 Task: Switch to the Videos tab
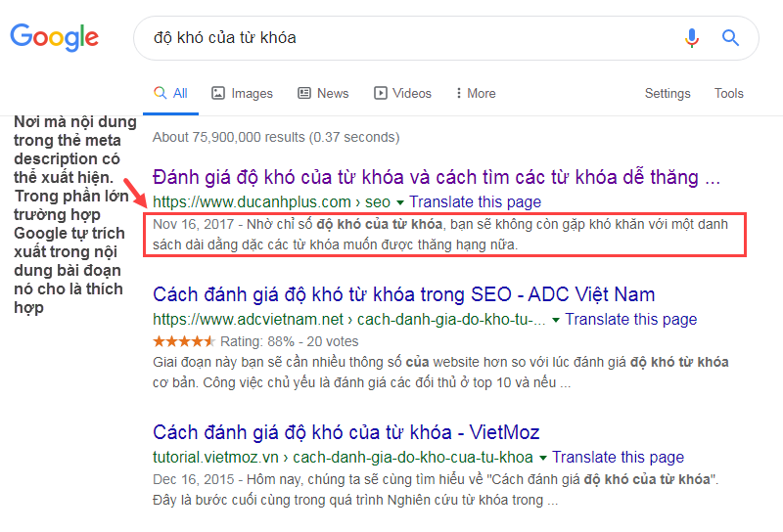point(402,93)
